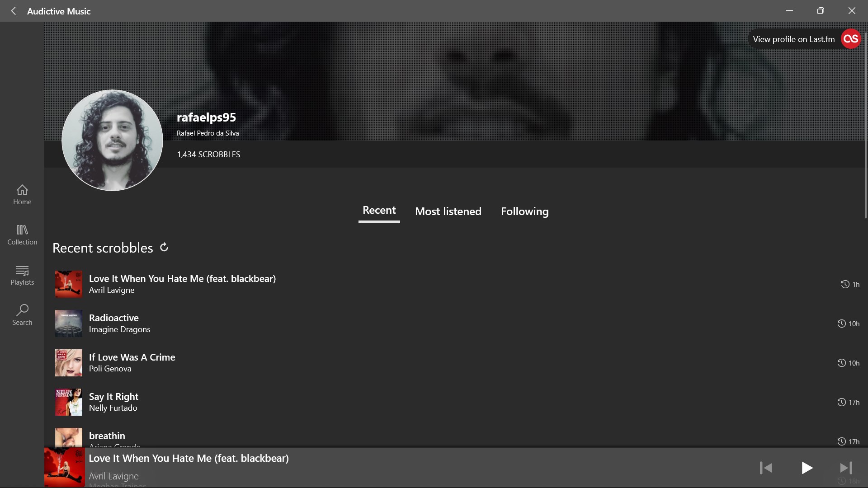Click the now playing song title in player bar

coord(189,458)
